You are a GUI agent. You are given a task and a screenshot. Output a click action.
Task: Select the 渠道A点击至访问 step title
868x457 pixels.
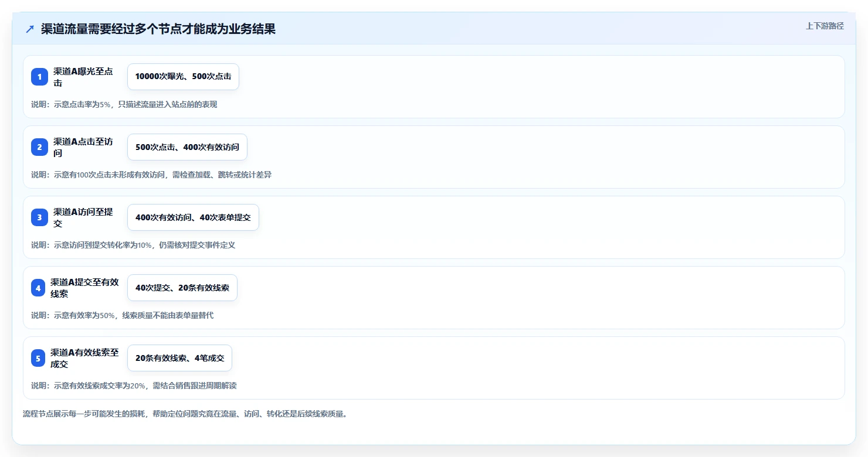point(83,147)
